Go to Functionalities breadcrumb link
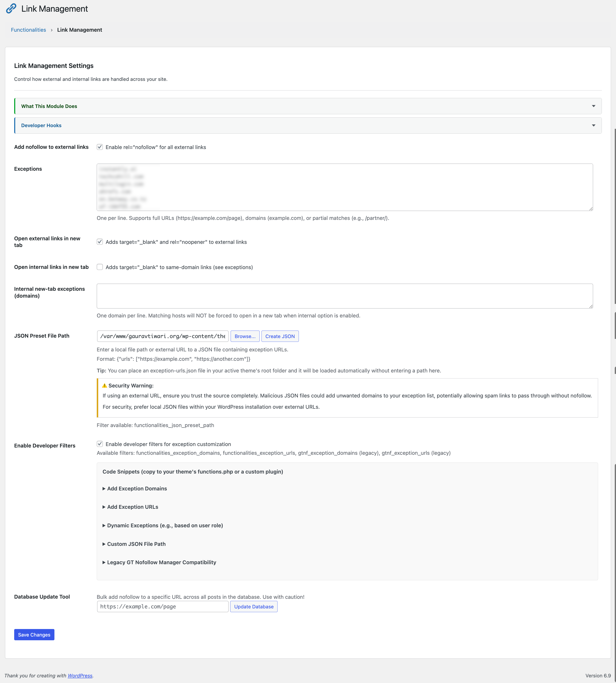 (x=28, y=30)
